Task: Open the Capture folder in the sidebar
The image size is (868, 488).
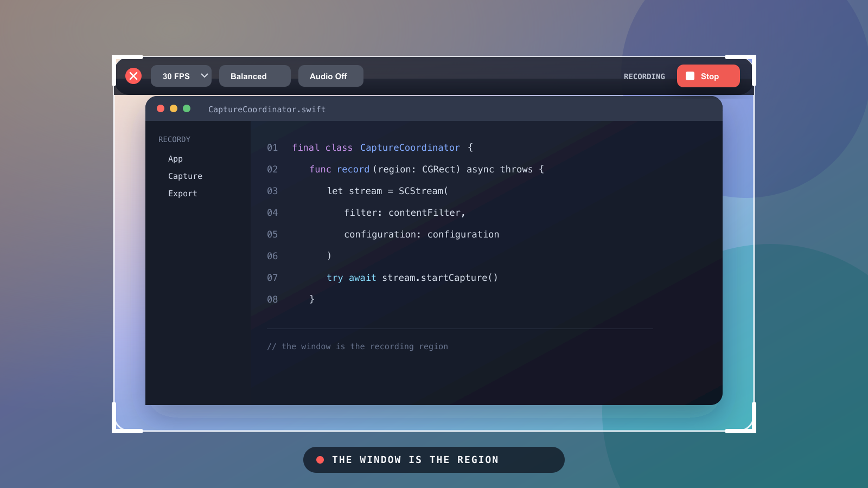Action: point(185,176)
